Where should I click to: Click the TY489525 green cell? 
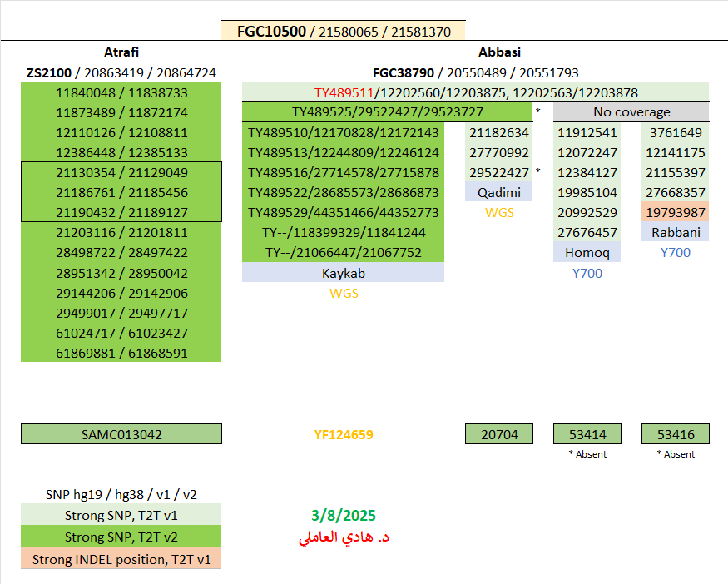point(387,112)
